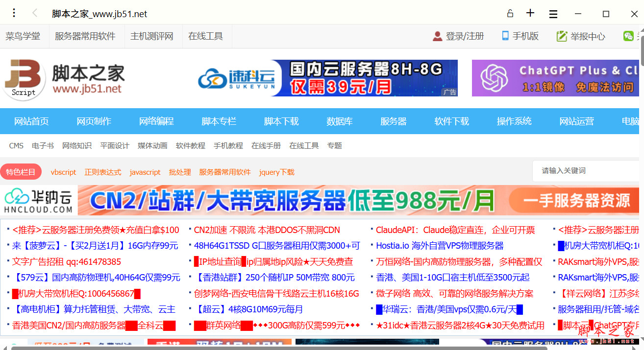Open 在线工具 in top bar
Image resolution: width=644 pixels, height=350 pixels.
tap(206, 36)
